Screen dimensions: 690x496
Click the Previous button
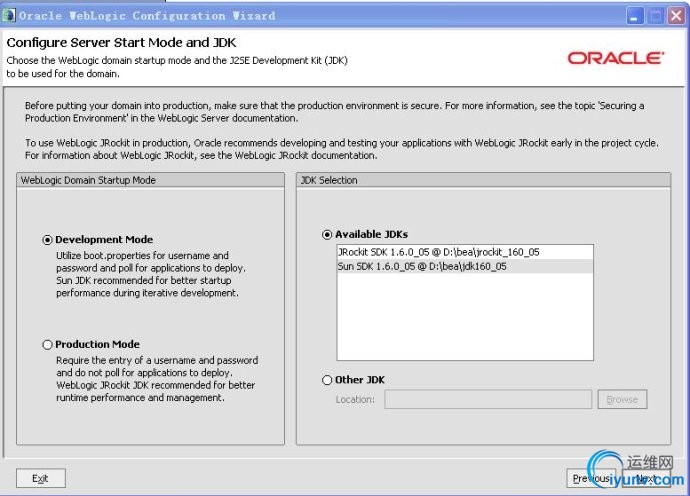[x=591, y=478]
